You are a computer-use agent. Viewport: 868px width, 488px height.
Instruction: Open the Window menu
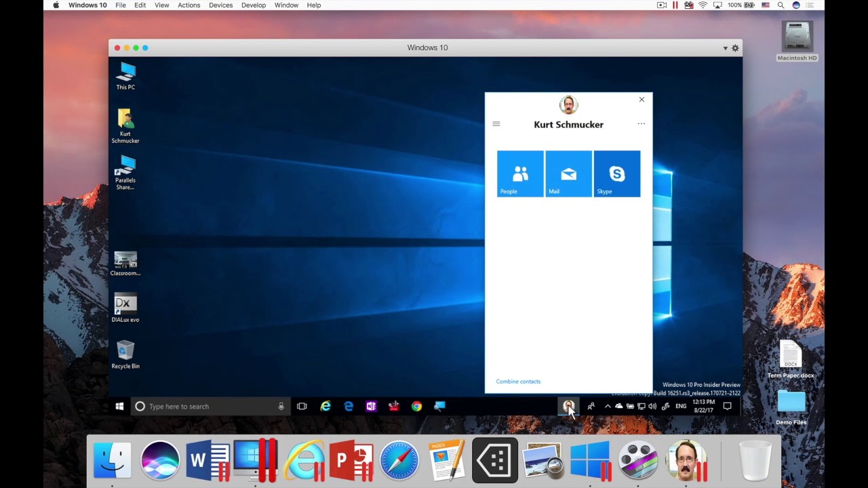click(x=286, y=5)
